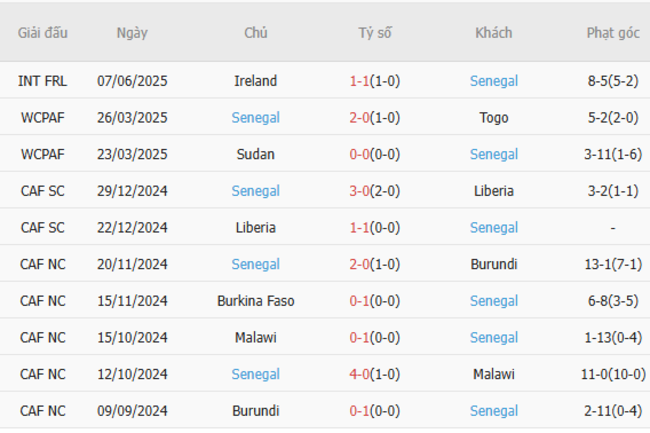Click Senegal in the Ireland match row
Viewport: 650px width, 433px height.
click(494, 81)
